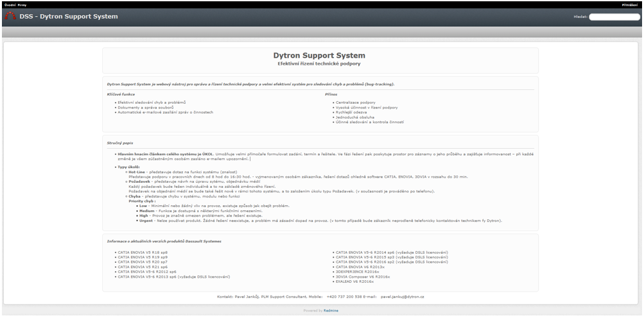The height and width of the screenshot is (318, 644).
Task: Click Vysoká účinnost v řízení podpory item
Action: pyautogui.click(x=367, y=107)
